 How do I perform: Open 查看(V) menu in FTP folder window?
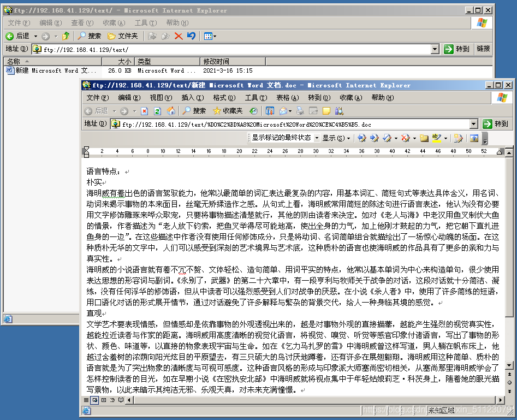pyautogui.click(x=82, y=23)
